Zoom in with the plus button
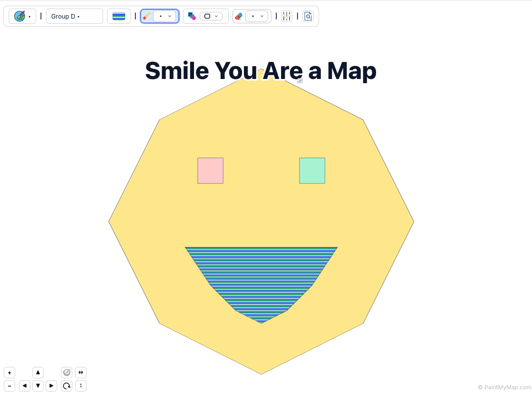The width and height of the screenshot is (532, 394). (x=10, y=373)
